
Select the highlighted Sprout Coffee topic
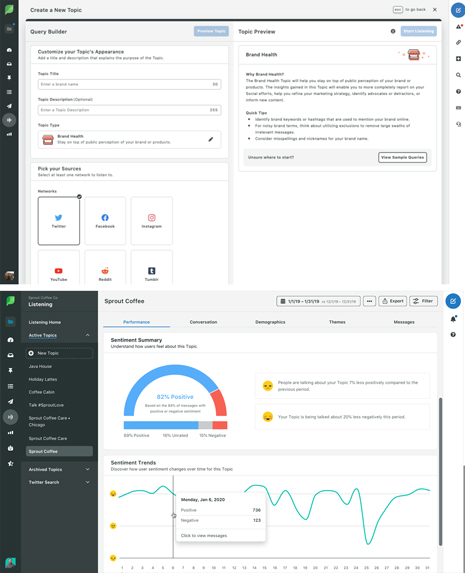[x=59, y=451]
